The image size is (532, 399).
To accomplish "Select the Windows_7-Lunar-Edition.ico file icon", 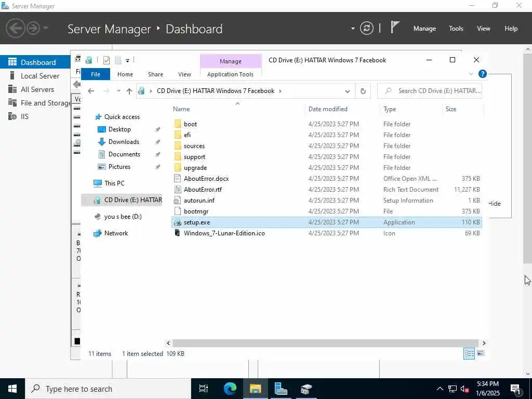I will pyautogui.click(x=178, y=233).
